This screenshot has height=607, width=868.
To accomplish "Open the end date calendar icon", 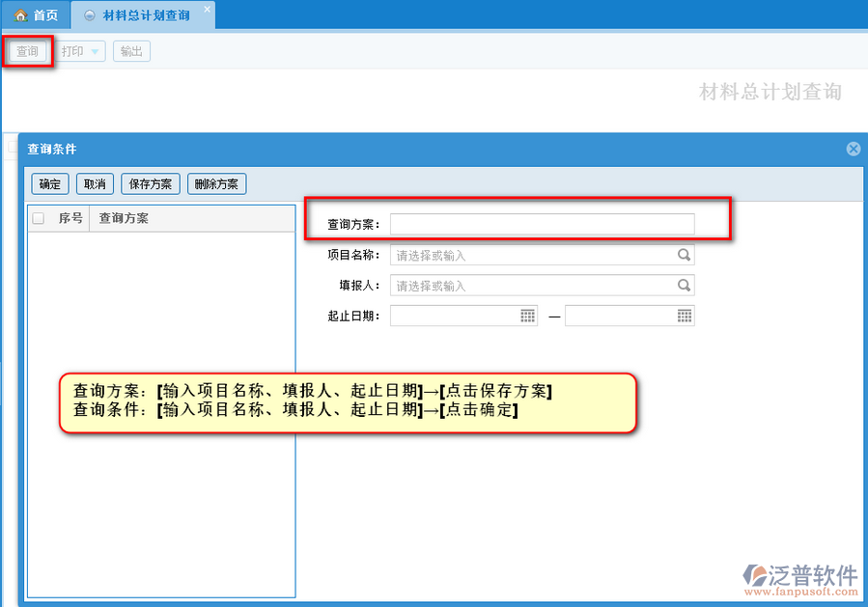I will (685, 316).
